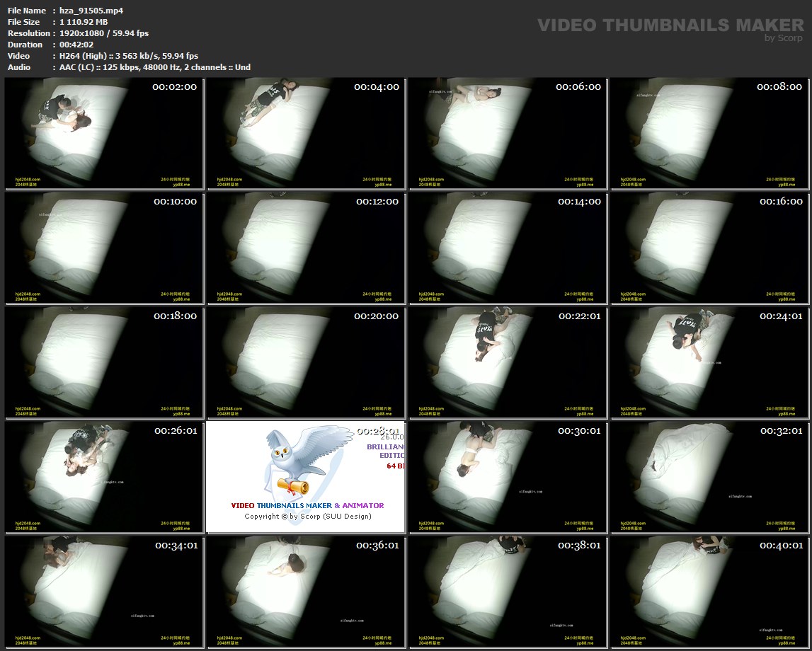812x651 pixels.
Task: Click 'Copyright © by Scorp (SUU Design)' text
Action: point(308,516)
